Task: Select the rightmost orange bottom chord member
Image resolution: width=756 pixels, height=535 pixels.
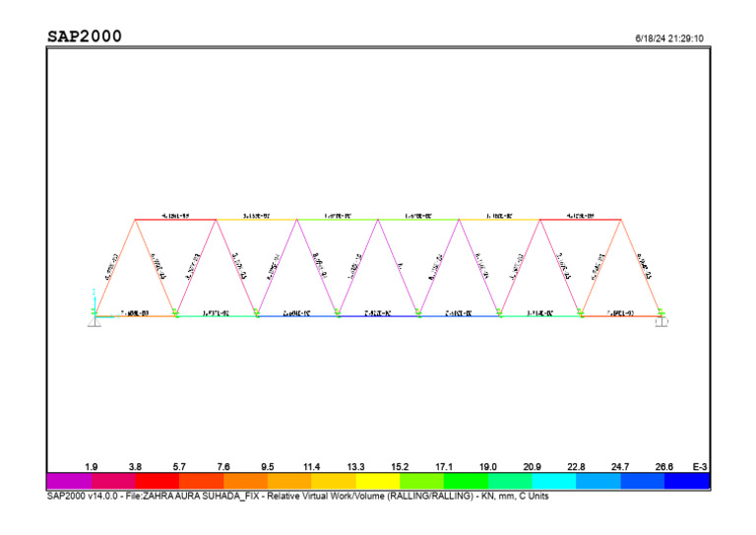Action: click(621, 316)
